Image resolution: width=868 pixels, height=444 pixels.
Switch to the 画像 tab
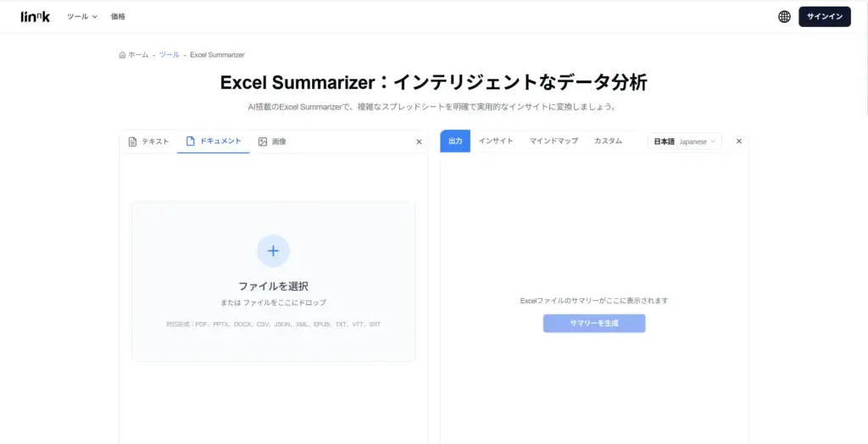click(272, 142)
